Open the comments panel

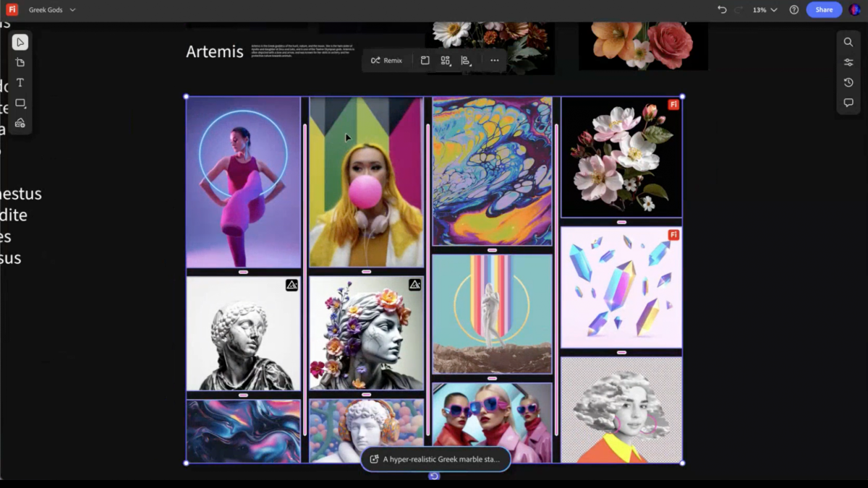pyautogui.click(x=848, y=103)
